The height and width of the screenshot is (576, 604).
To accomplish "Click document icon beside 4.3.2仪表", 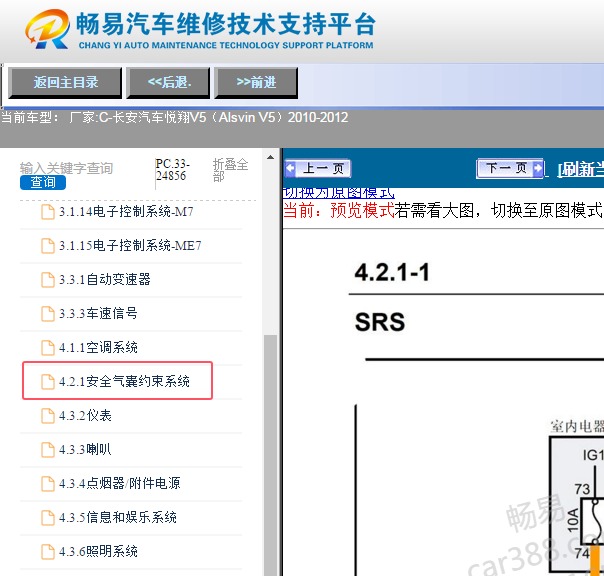I will pos(48,416).
